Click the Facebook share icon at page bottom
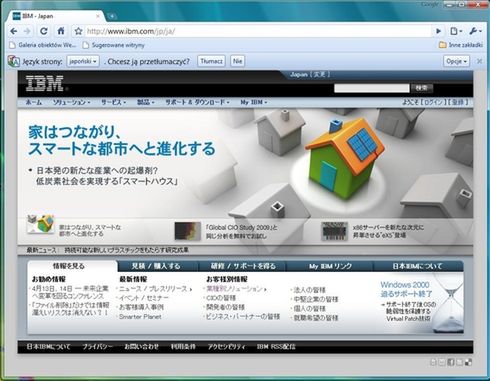The image size is (490, 381). [451, 362]
